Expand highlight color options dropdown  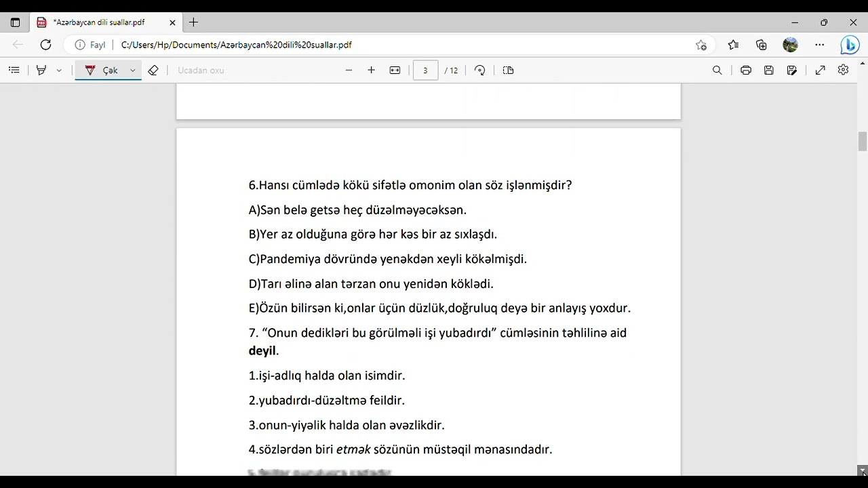[x=59, y=70]
